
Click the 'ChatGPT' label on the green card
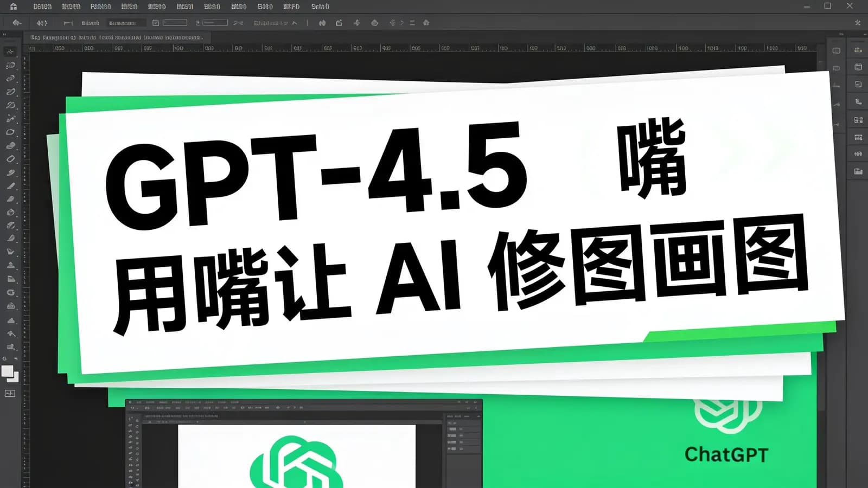pos(726,454)
